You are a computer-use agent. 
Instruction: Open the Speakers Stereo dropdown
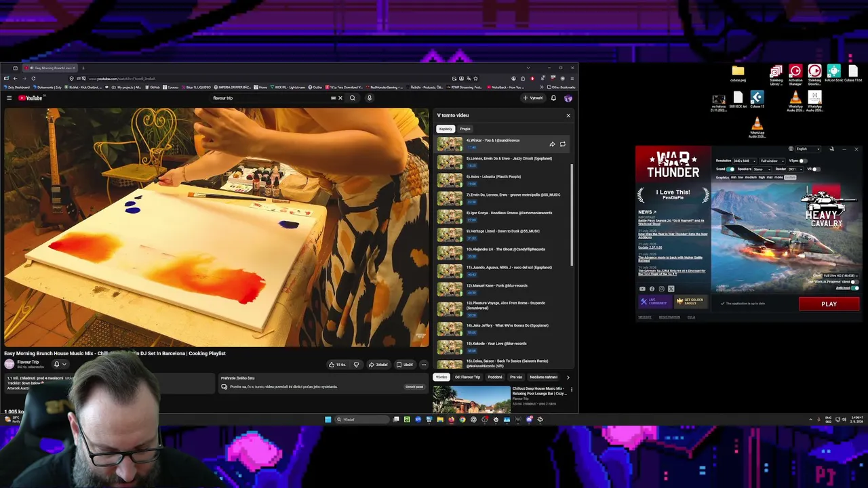[763, 169]
